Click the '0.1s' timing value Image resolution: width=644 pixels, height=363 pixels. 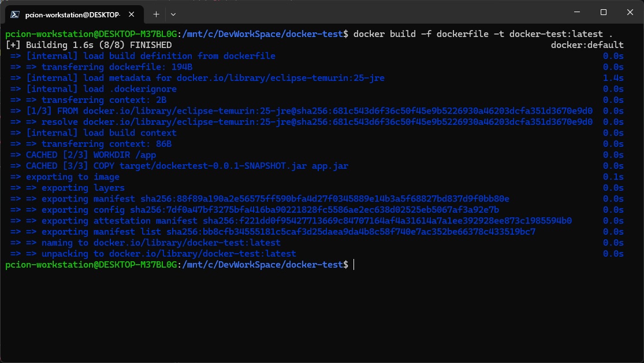tap(613, 177)
